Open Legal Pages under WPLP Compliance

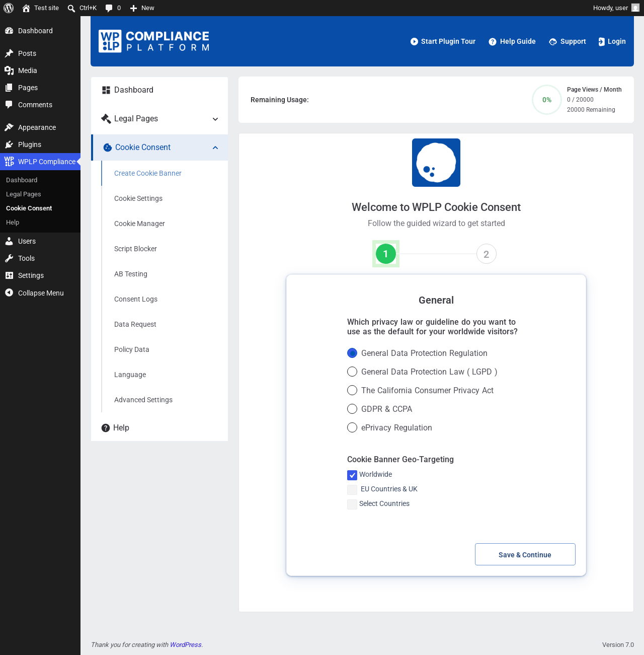coord(24,194)
